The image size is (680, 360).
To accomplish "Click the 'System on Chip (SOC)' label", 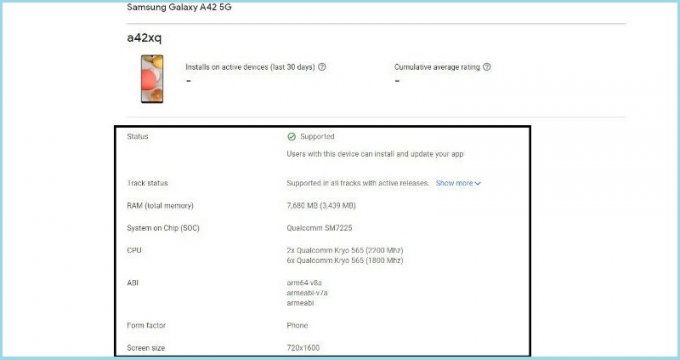I will click(x=163, y=228).
